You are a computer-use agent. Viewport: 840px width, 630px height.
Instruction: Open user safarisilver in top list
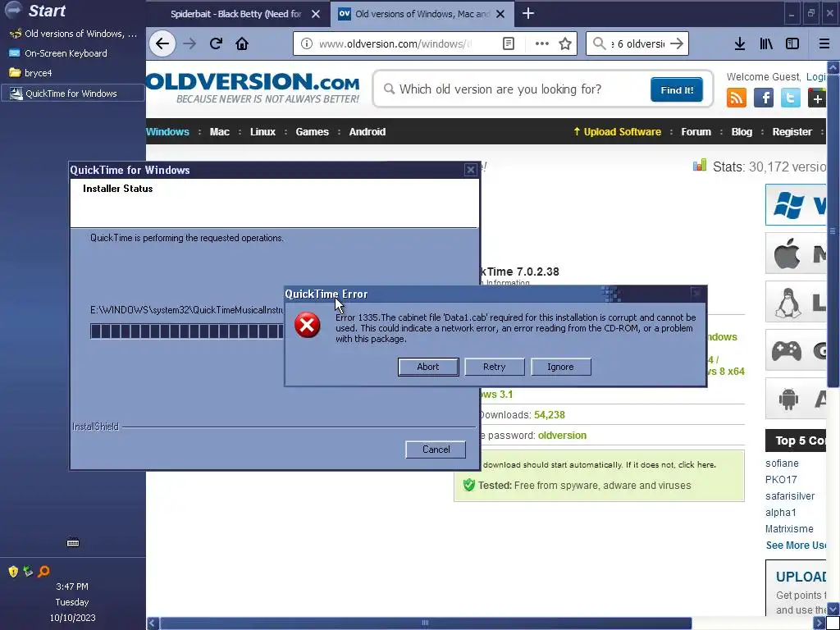click(790, 496)
